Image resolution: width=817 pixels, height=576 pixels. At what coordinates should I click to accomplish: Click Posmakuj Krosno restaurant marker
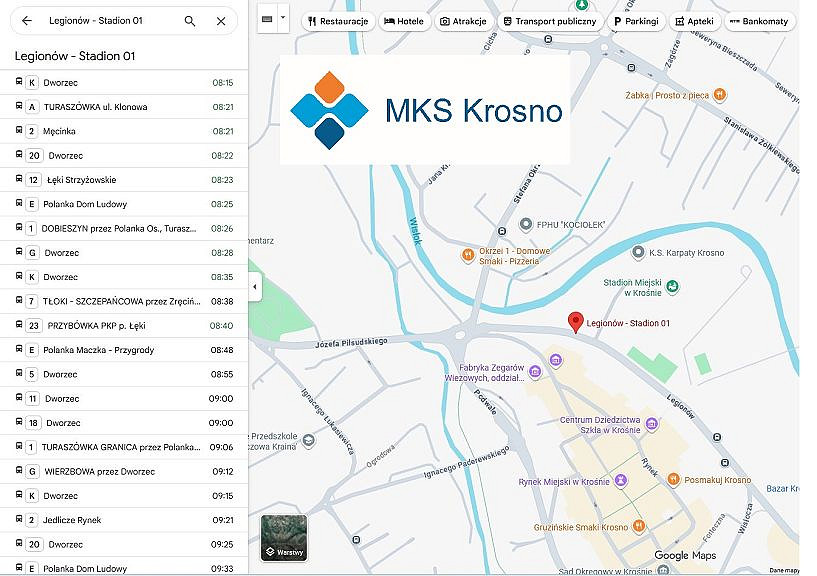(674, 479)
